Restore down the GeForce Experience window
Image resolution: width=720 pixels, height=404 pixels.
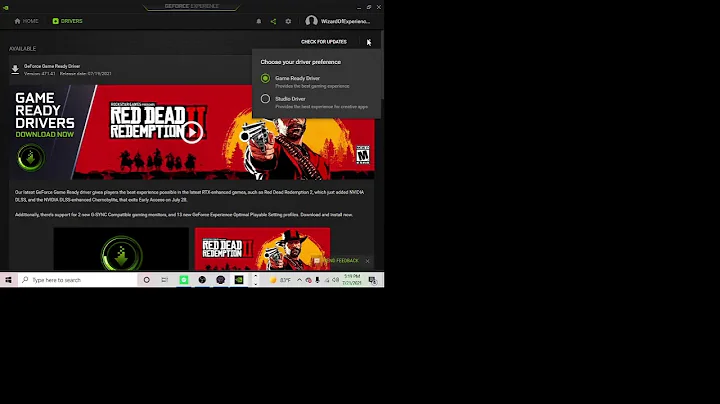coord(369,7)
